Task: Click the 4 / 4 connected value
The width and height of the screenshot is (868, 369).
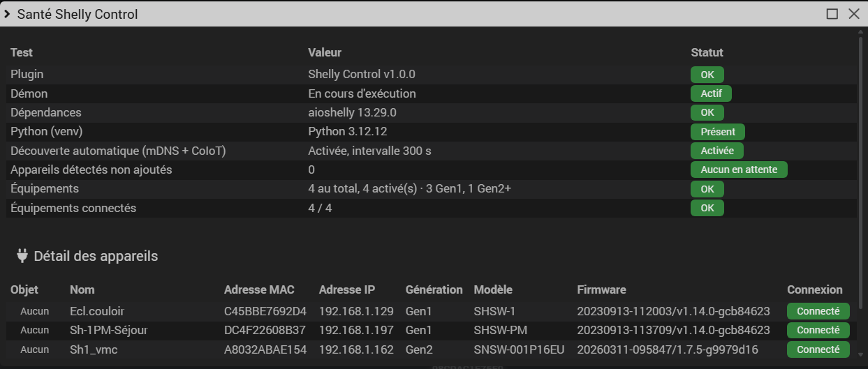Action: [x=320, y=208]
